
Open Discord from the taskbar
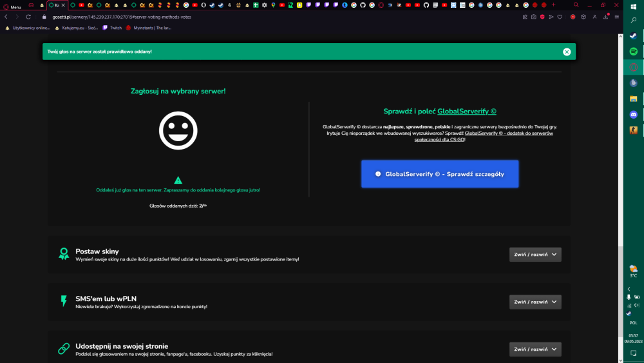[x=633, y=115]
